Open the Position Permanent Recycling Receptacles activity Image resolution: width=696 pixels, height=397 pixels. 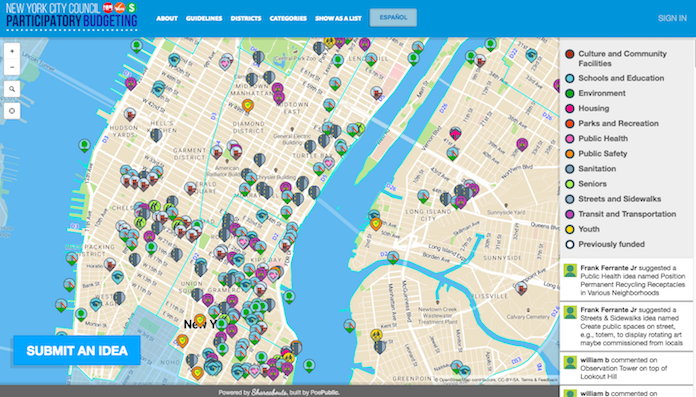click(x=626, y=280)
